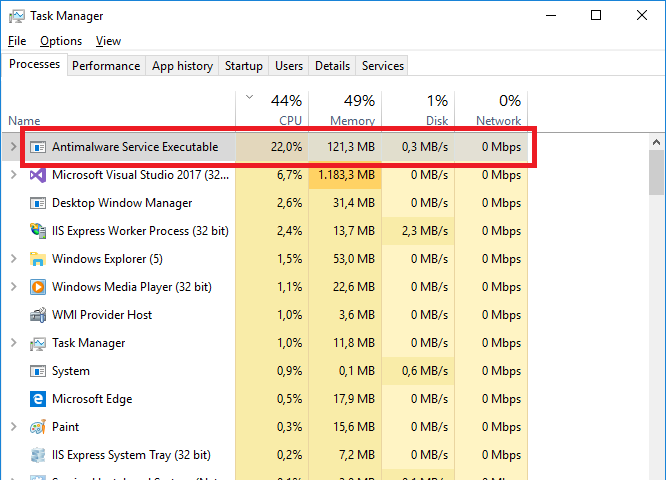The width and height of the screenshot is (666, 480).
Task: Sort by the CPU column header
Action: click(272, 110)
